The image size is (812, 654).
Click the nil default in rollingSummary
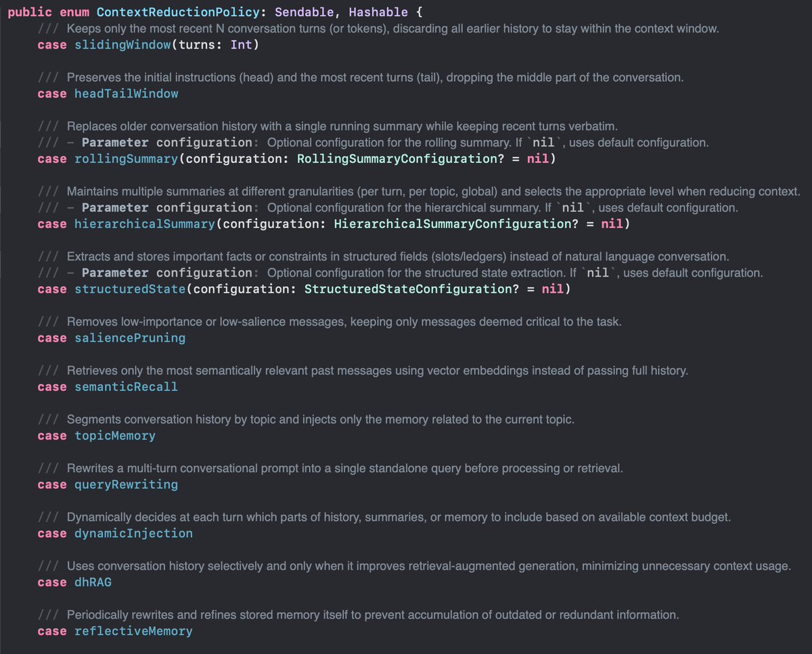coord(538,159)
